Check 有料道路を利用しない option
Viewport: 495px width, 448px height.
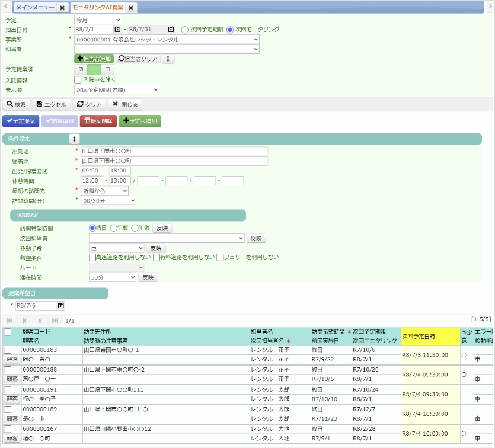click(x=157, y=257)
